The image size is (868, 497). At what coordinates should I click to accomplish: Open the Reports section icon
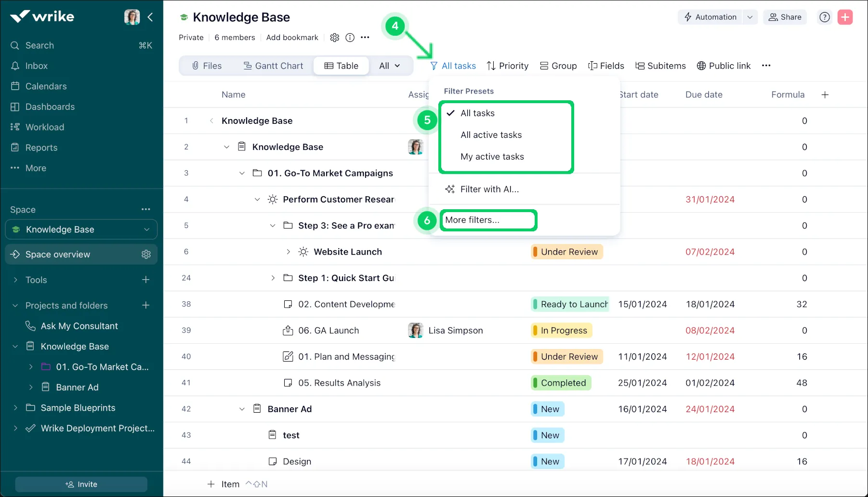click(x=15, y=148)
